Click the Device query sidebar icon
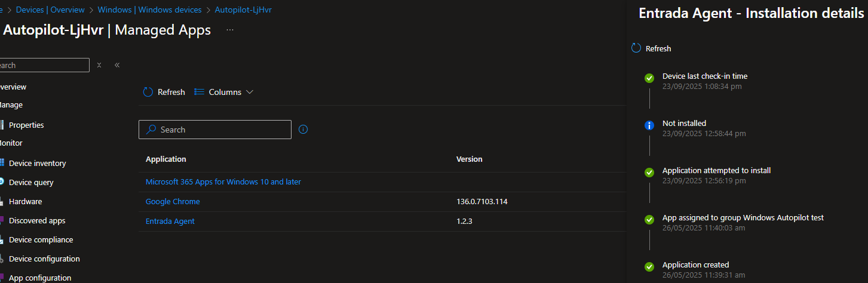 tap(2, 182)
